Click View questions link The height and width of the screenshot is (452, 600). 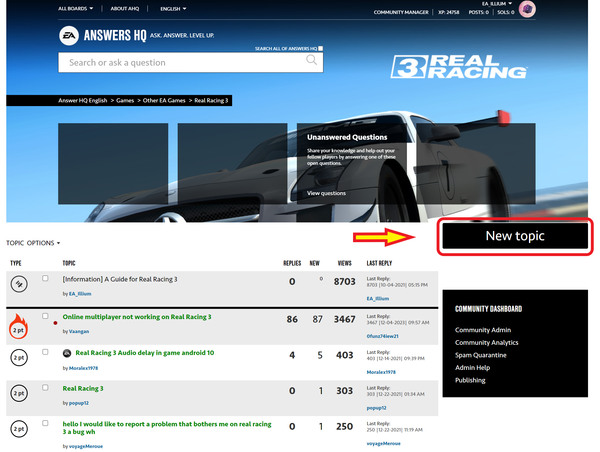point(326,193)
